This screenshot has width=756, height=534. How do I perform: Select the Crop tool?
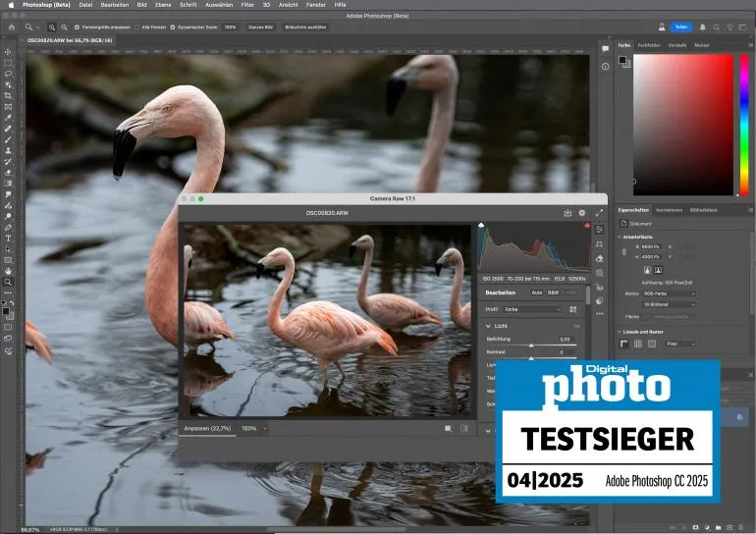[8, 95]
